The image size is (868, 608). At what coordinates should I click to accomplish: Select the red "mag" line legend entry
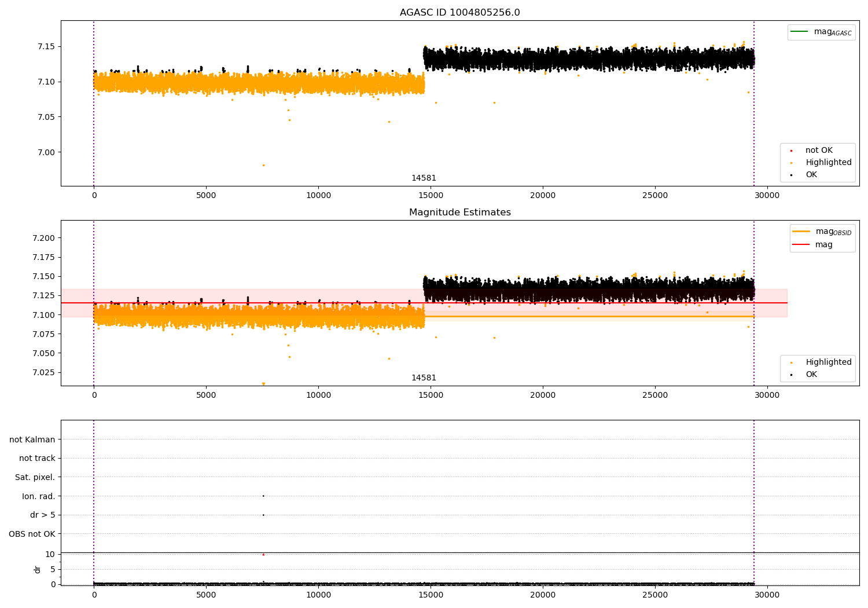[813, 245]
